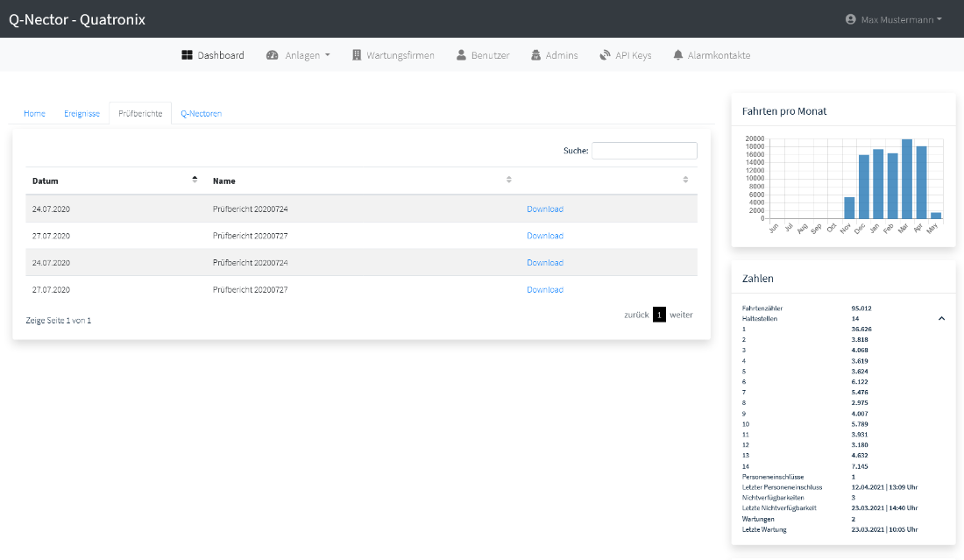Screen dimensions: 964x560
Task: Click the Q-Nector - Quatronix brand title
Action: coord(77,19)
